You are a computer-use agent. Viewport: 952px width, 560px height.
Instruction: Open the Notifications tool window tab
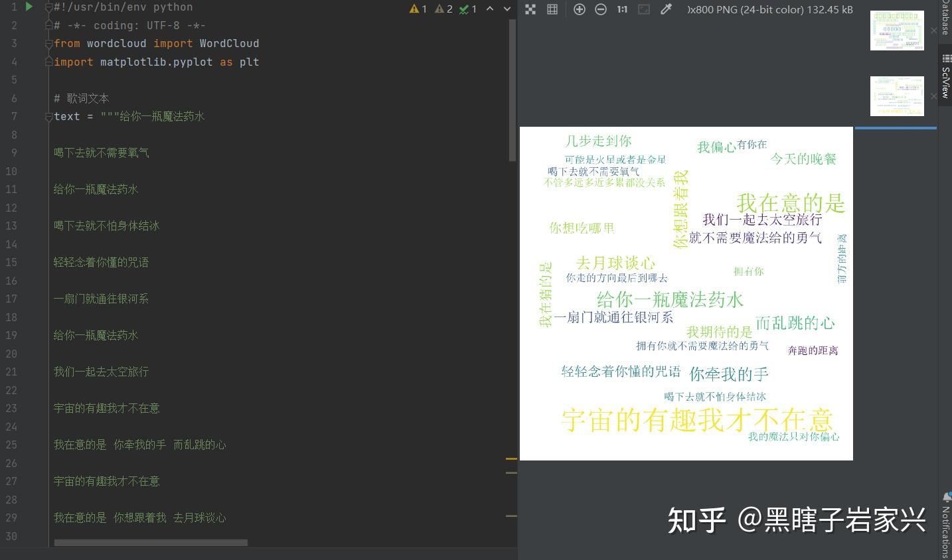(945, 524)
